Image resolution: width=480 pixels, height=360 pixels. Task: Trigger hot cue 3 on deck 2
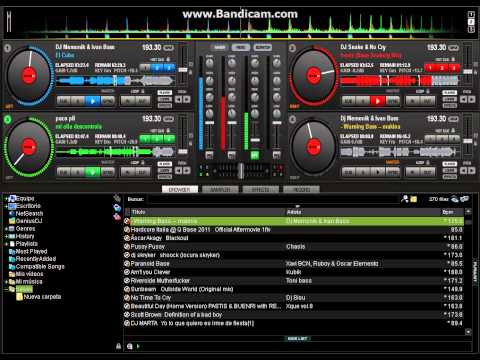[454, 68]
